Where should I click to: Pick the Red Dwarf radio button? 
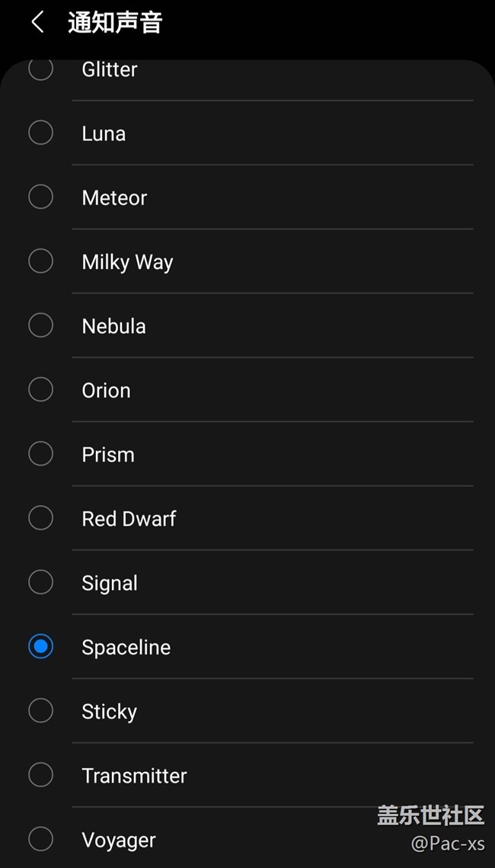coord(40,518)
